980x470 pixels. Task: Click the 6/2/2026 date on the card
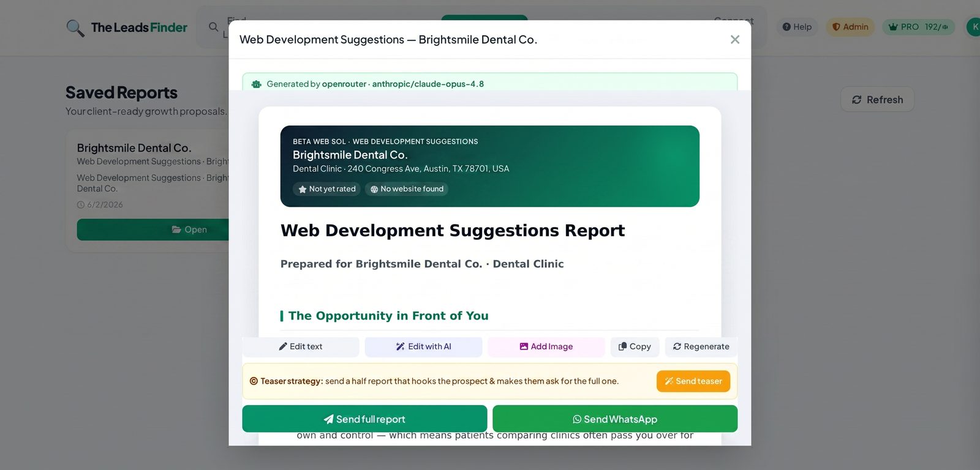point(105,205)
